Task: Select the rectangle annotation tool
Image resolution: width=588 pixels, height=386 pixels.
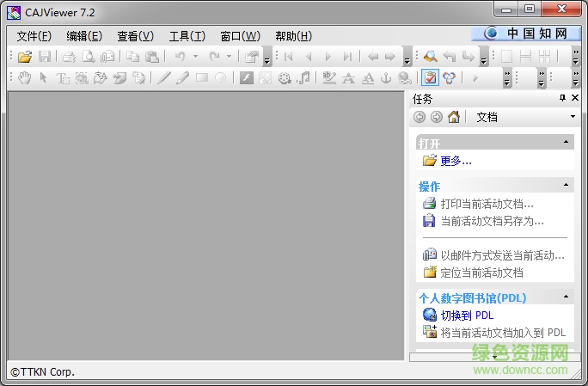Action: coord(202,77)
